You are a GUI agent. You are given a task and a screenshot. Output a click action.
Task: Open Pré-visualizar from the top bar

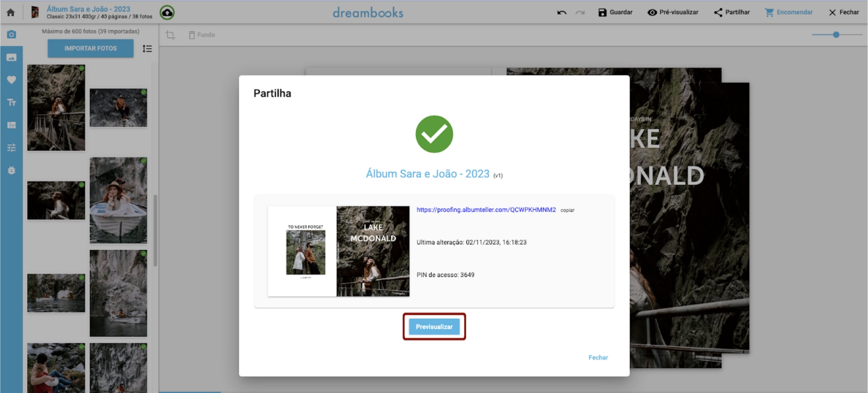(673, 12)
